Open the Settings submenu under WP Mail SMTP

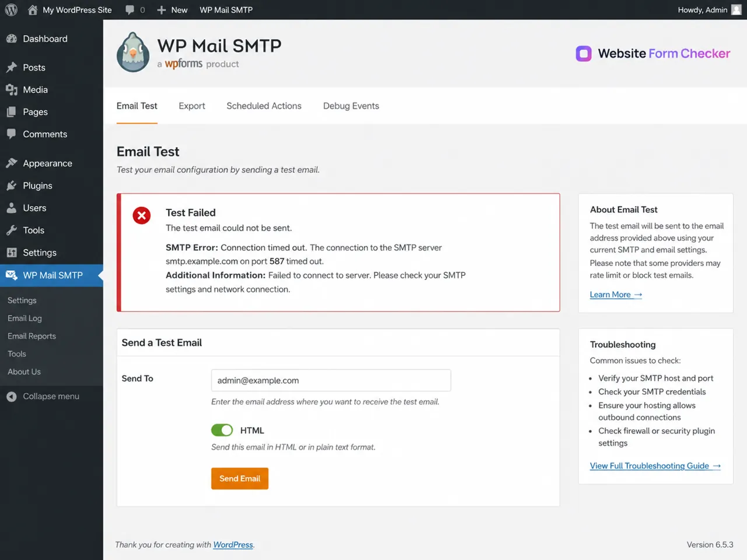[22, 300]
